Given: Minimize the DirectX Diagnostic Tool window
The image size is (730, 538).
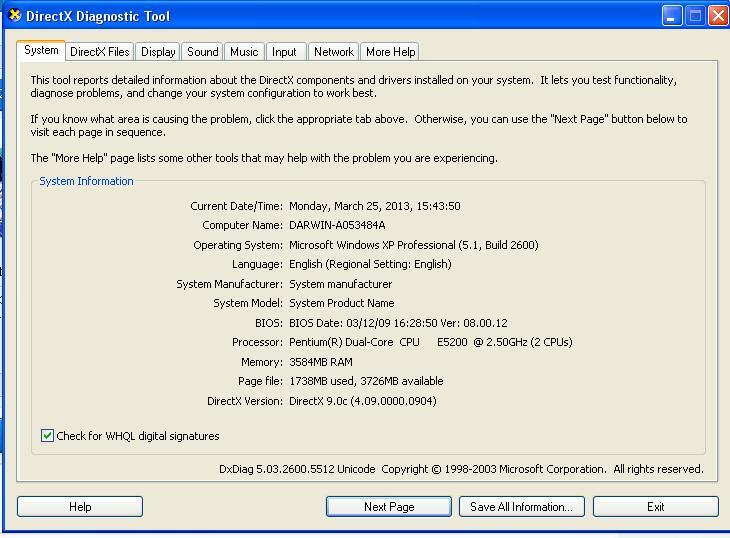Looking at the screenshot, I should [672, 16].
